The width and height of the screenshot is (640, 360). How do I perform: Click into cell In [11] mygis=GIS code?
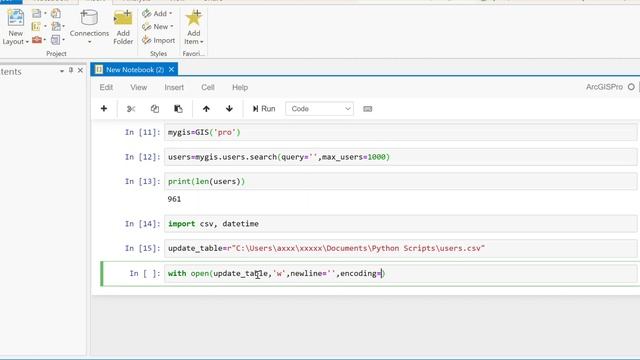(x=400, y=132)
